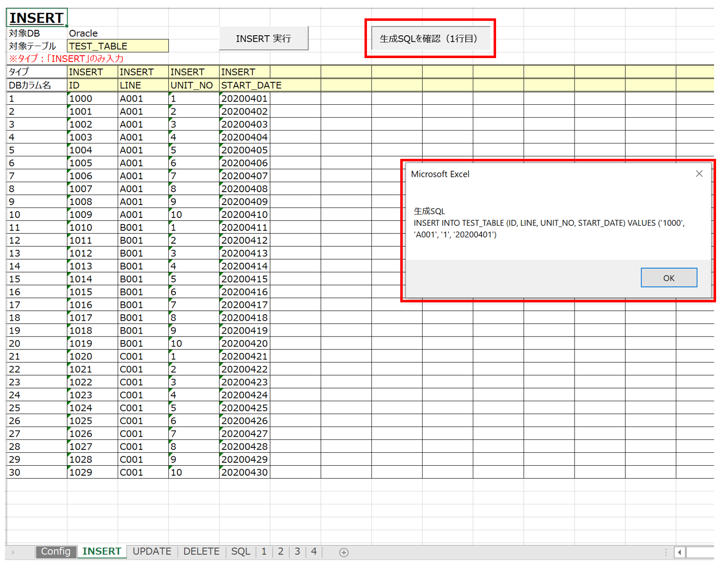This screenshot has height=567, width=728.
Task: Switch to the UPDATE sheet tab
Action: (152, 552)
